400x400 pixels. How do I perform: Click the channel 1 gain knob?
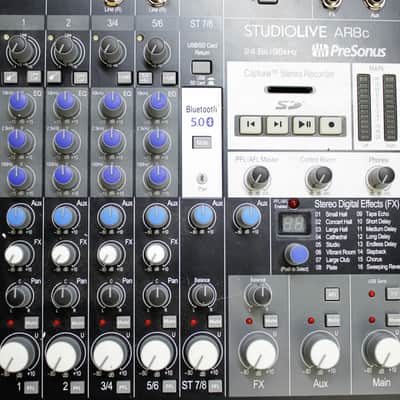(x=22, y=50)
